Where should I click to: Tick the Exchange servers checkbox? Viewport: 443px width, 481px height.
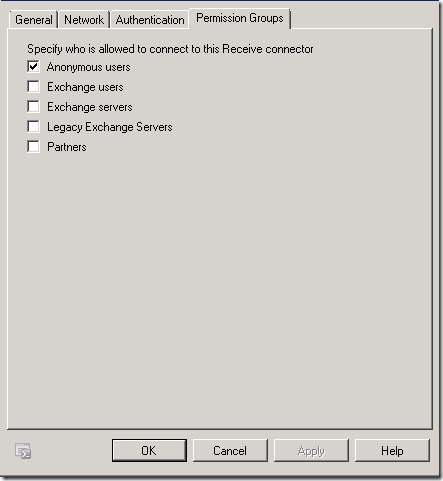[x=33, y=107]
